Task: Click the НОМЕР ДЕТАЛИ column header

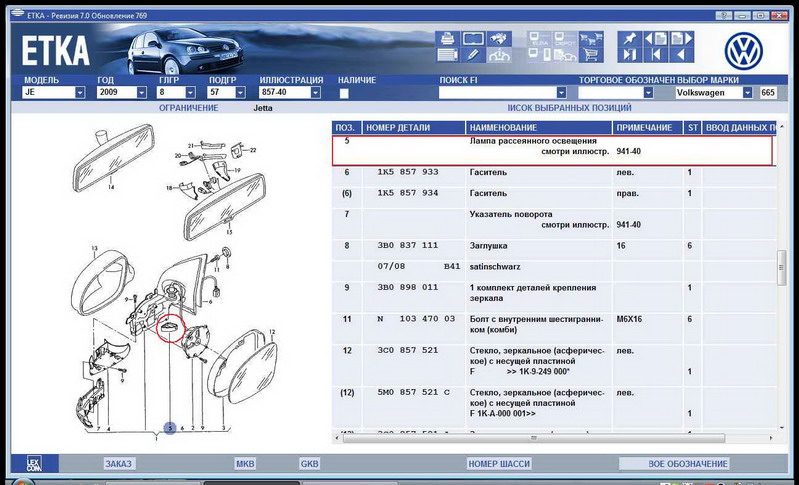Action: tap(414, 128)
